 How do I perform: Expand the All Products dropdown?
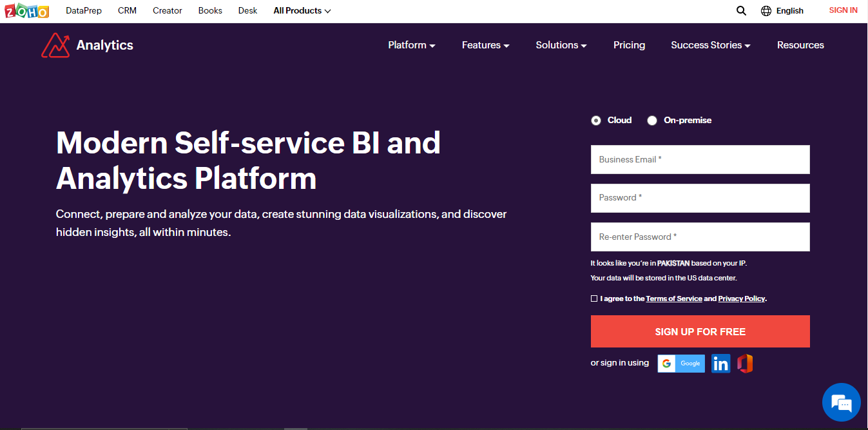click(x=302, y=10)
